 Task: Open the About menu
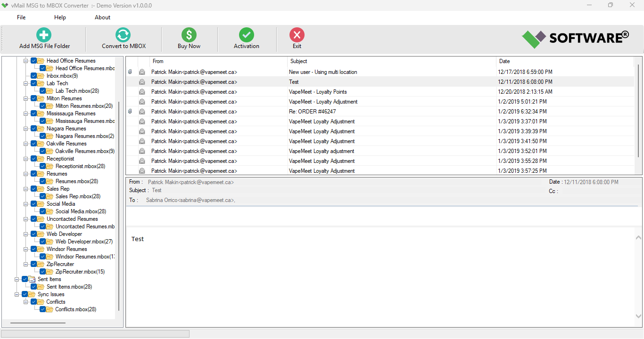(102, 17)
